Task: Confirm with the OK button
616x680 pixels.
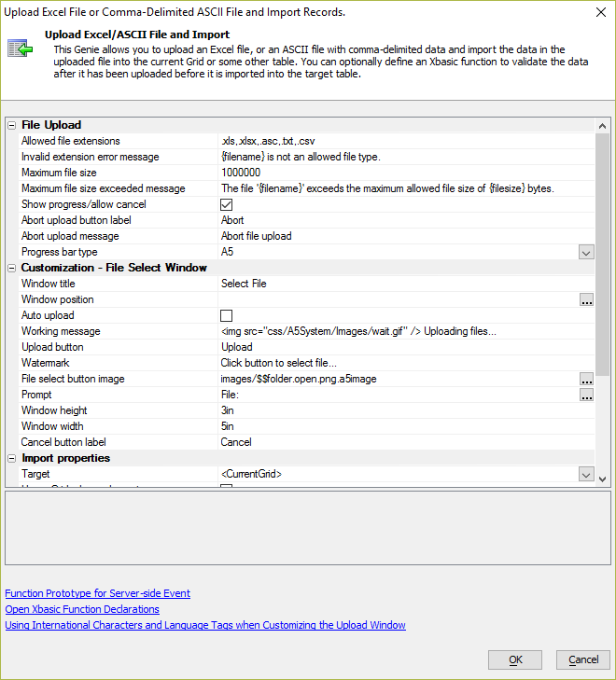Action: click(x=515, y=659)
